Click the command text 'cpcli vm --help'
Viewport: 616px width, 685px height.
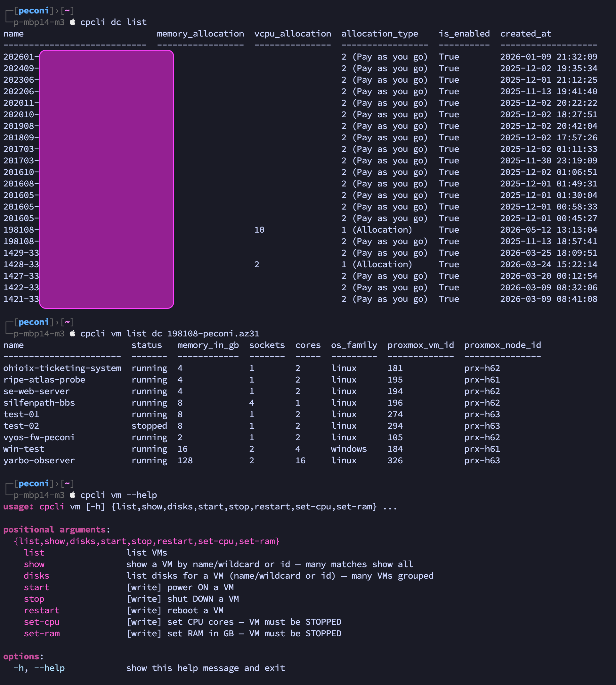point(118,495)
